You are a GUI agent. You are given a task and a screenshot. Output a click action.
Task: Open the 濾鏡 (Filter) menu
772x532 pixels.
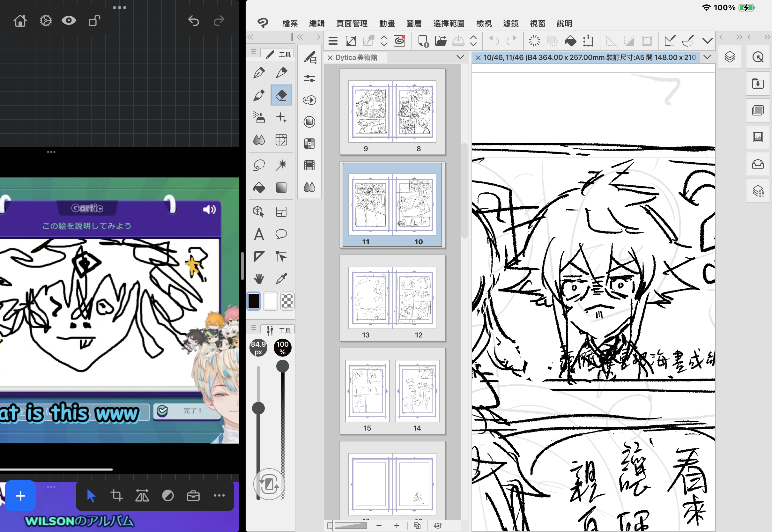[x=510, y=23]
